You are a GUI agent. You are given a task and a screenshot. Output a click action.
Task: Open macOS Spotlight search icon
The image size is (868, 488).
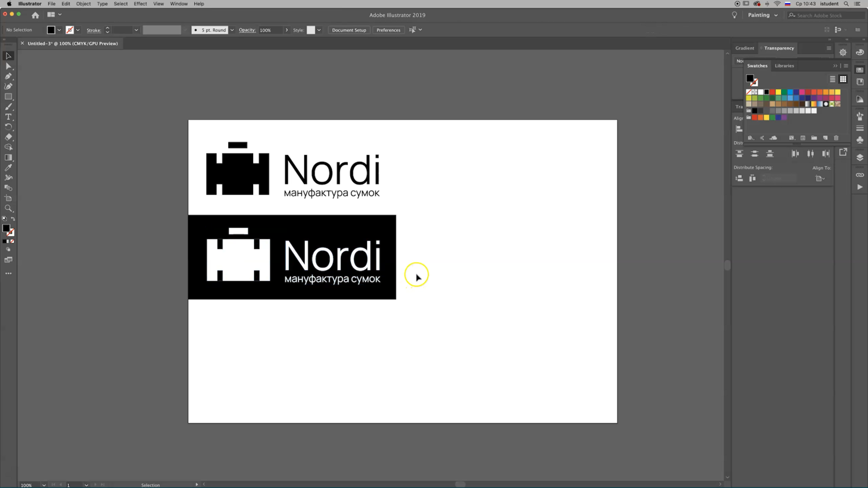click(846, 4)
